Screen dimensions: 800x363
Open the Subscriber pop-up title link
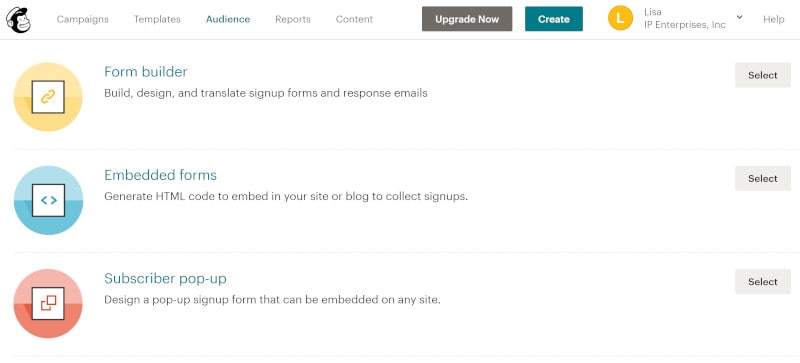click(165, 279)
